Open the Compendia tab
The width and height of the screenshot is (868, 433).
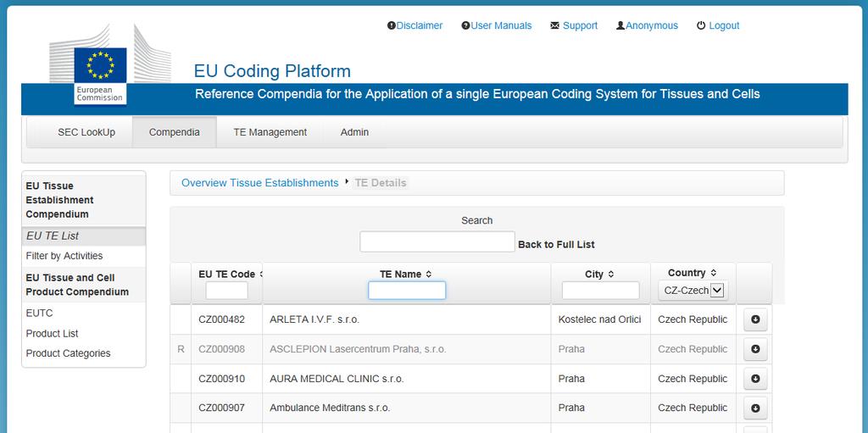pos(175,132)
